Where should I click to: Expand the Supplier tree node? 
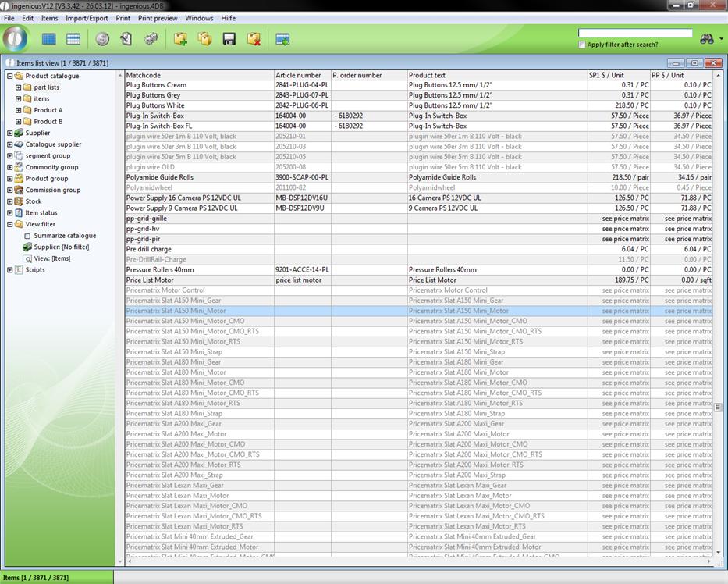10,134
